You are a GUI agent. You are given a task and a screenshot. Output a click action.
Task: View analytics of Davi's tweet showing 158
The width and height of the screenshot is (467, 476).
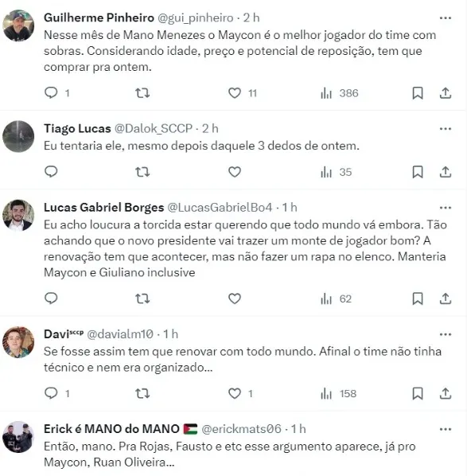[x=338, y=394]
